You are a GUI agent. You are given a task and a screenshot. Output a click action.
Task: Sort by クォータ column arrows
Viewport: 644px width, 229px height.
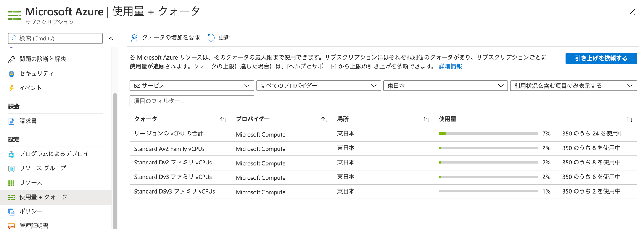(224, 119)
